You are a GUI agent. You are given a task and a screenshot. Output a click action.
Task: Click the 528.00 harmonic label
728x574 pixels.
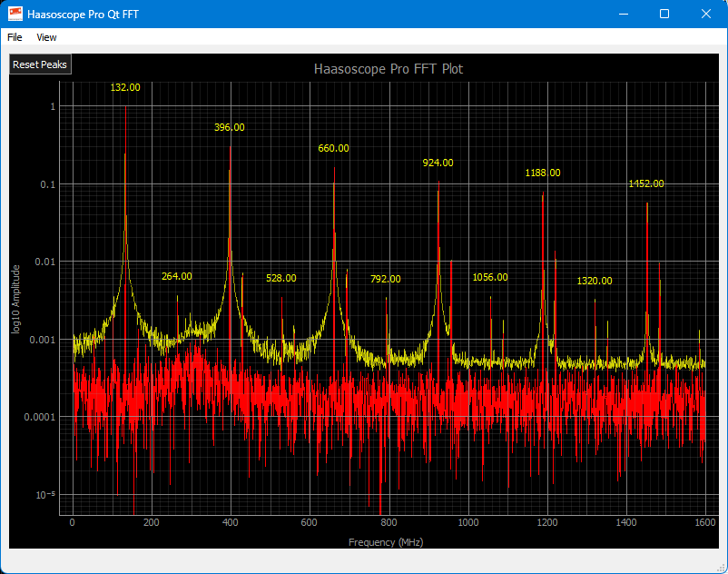coord(280,279)
